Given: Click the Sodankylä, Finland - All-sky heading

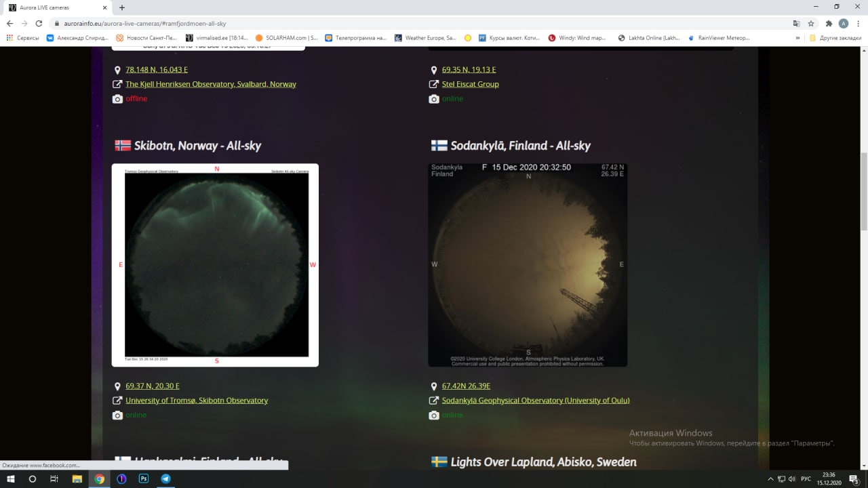Looking at the screenshot, I should coord(521,146).
